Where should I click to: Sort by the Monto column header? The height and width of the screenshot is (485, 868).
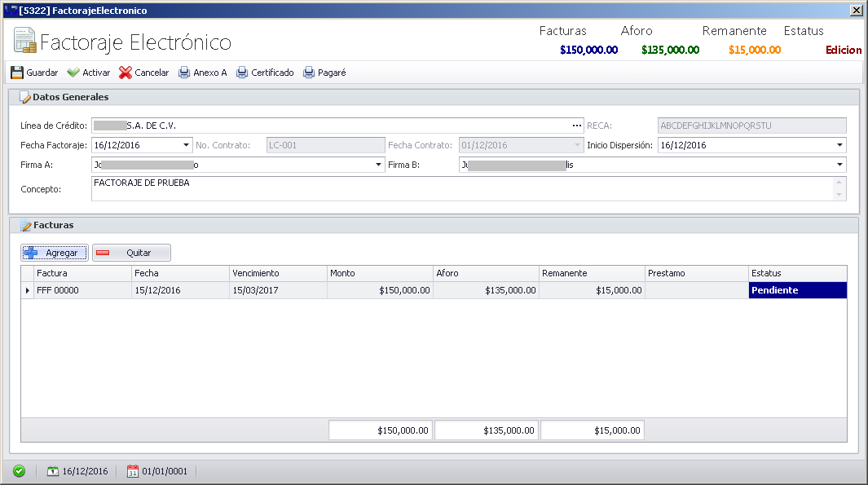point(381,274)
